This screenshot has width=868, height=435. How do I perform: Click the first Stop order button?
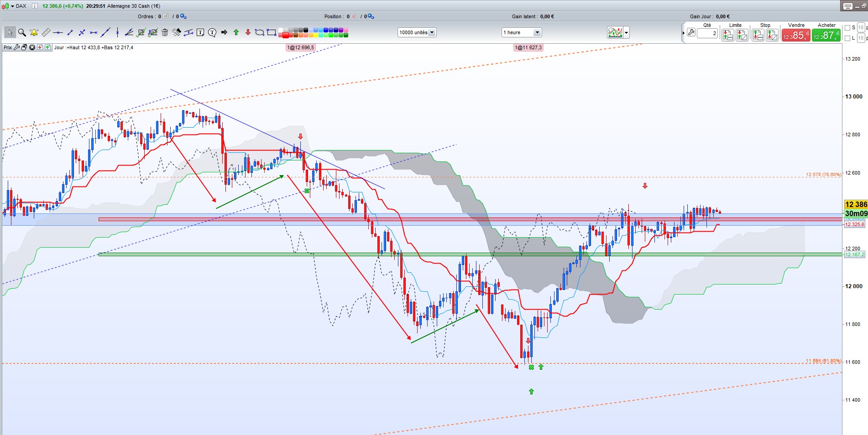pos(758,35)
